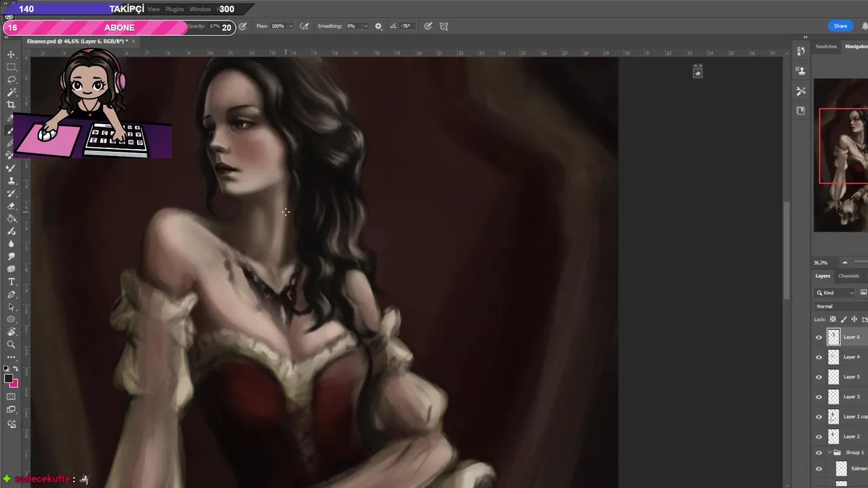Open the layer filter Kind dropdown

(x=835, y=293)
